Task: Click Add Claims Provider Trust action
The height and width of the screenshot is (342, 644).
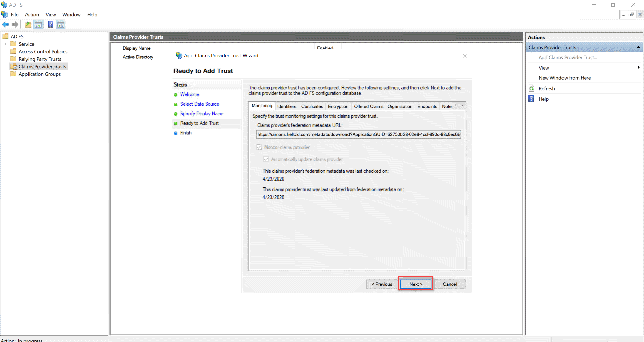Action: tap(568, 57)
